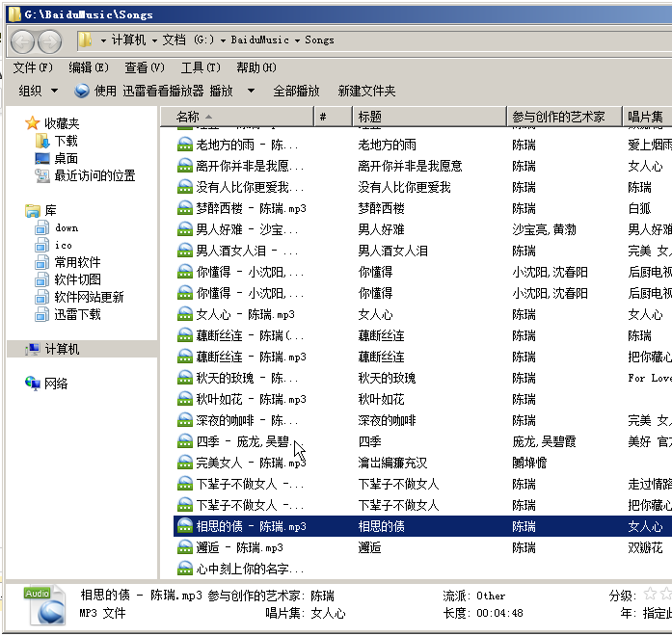Open the 查看(V) menu
The image size is (672, 636).
(145, 67)
